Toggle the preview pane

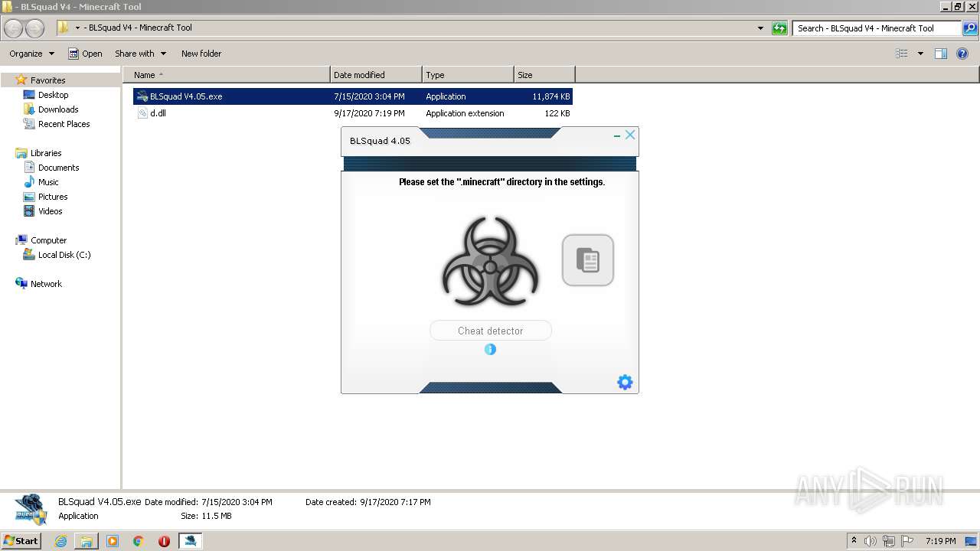point(941,54)
